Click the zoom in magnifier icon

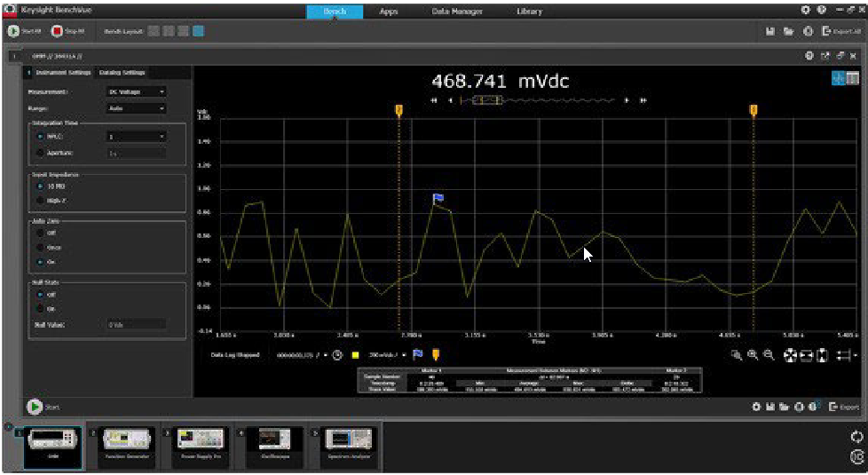(753, 355)
